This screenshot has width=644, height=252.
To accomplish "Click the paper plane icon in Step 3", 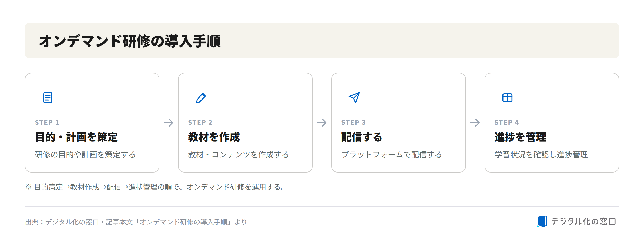I will click(x=354, y=98).
